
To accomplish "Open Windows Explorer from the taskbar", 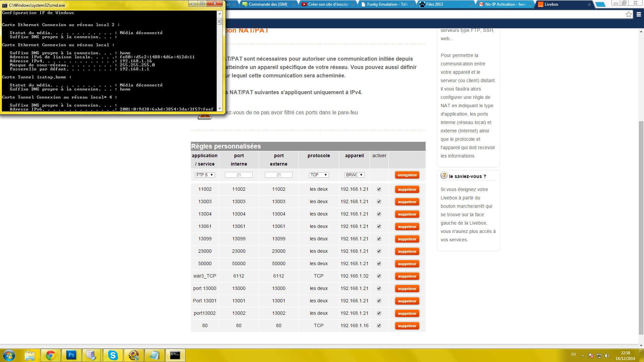I will click(30, 355).
